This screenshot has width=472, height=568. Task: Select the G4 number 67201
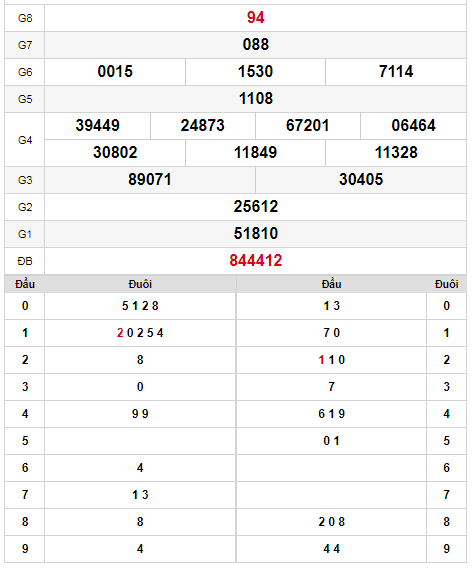click(x=308, y=126)
